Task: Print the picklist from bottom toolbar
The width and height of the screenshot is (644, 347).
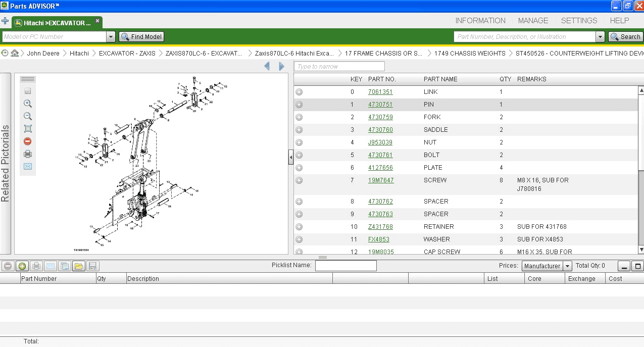Action: click(x=36, y=266)
